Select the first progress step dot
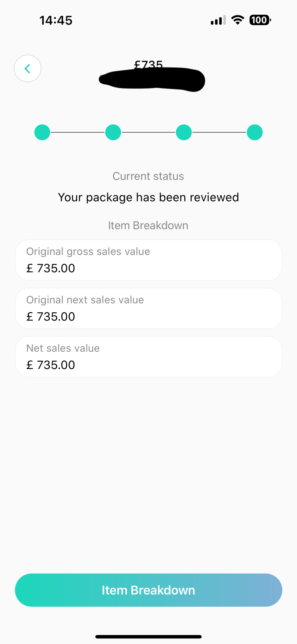This screenshot has height=644, width=297. click(42, 132)
